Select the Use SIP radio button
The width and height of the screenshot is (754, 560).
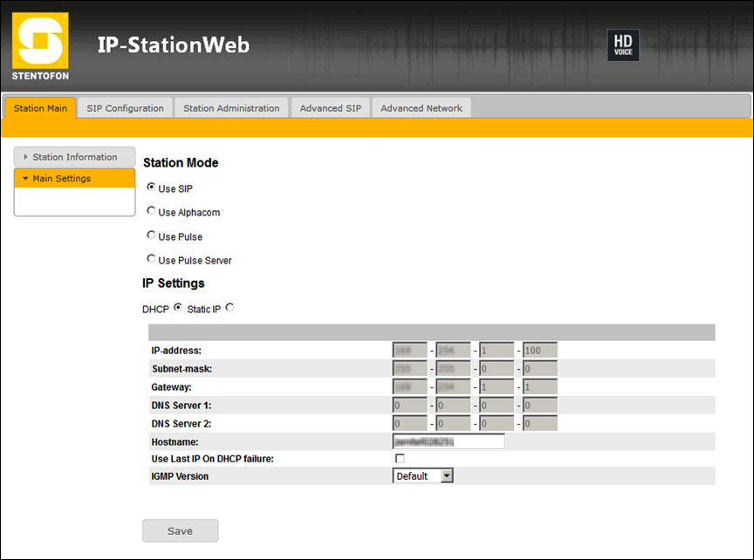click(x=151, y=187)
